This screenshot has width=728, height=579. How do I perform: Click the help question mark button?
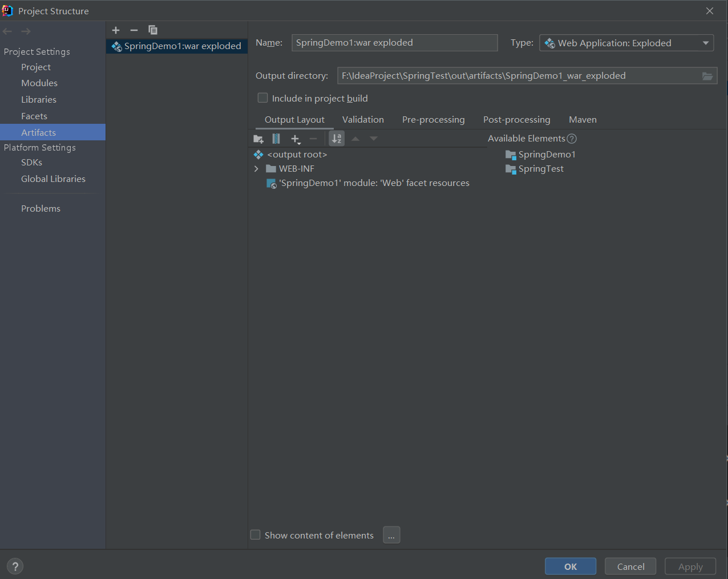point(15,566)
